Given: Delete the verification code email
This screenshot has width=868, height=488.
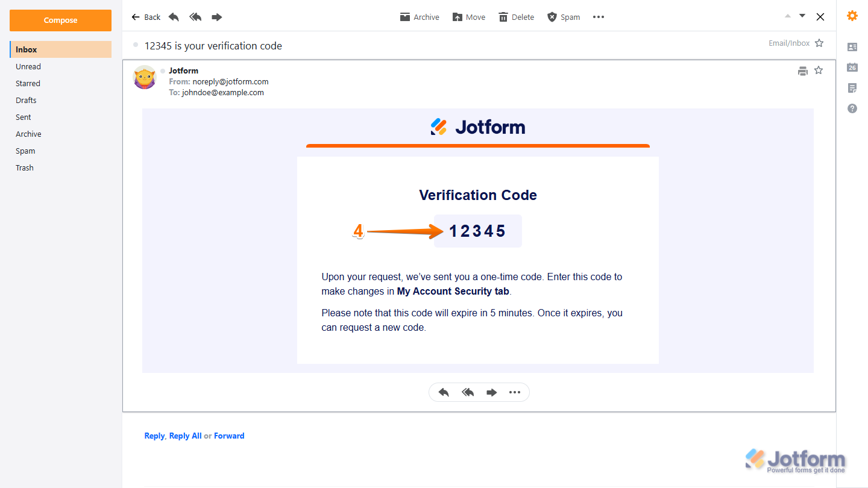Looking at the screenshot, I should click(x=515, y=17).
